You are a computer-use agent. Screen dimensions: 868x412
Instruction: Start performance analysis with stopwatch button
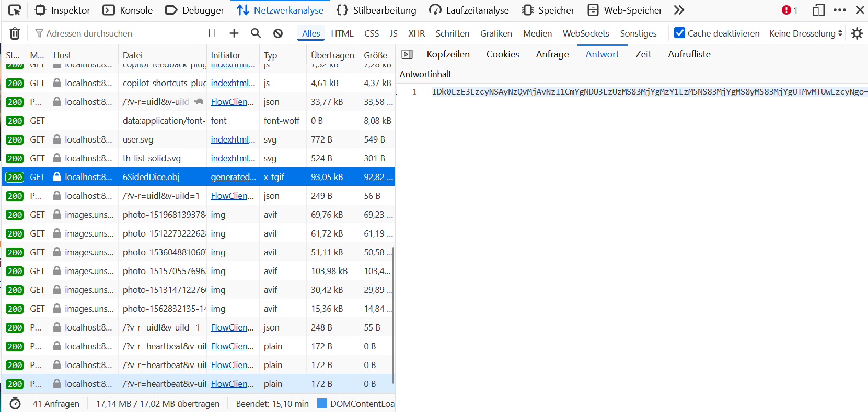click(x=15, y=404)
